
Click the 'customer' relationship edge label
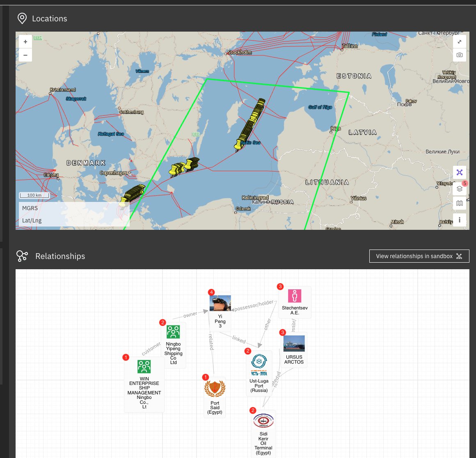[x=151, y=349]
